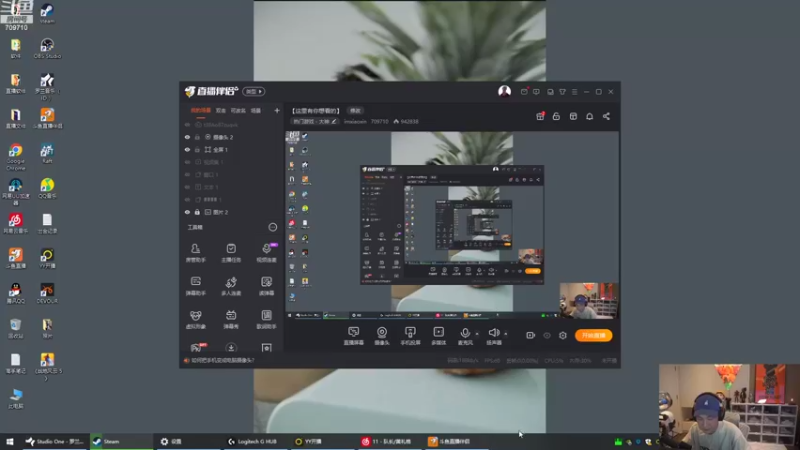This screenshot has height=450, width=800.
Task: Add 手机投屏 phone casting source
Action: point(410,336)
